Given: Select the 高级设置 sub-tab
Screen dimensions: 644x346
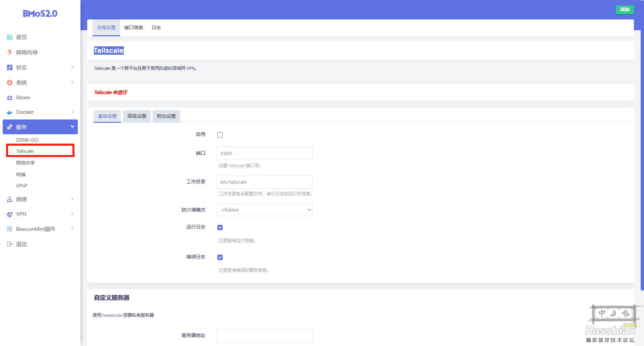Looking at the screenshot, I should [x=137, y=116].
